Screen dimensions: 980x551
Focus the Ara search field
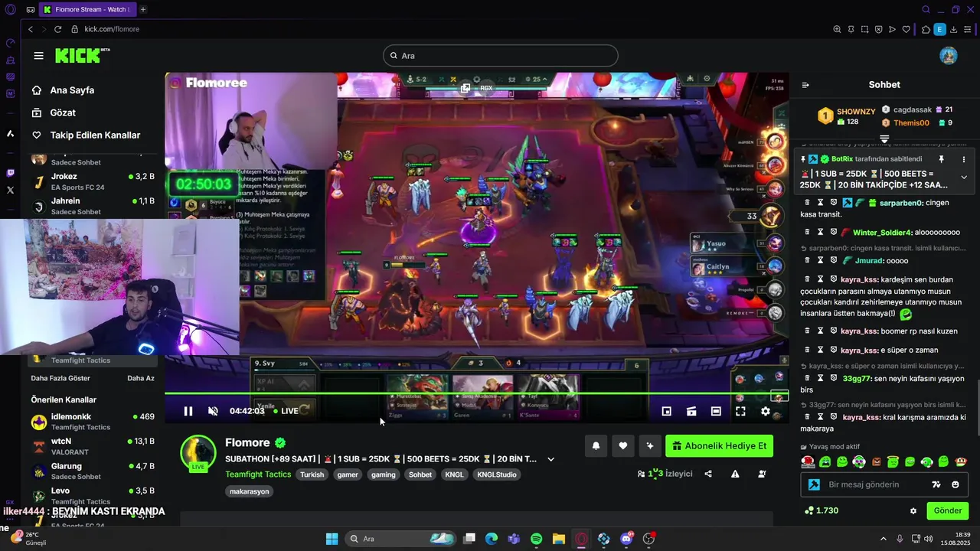[500, 56]
